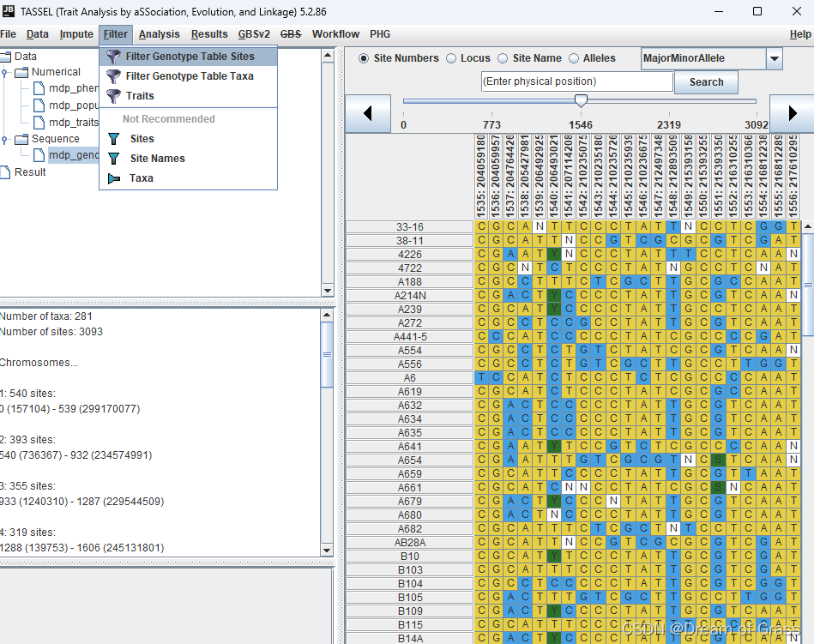The image size is (814, 644).
Task: Click the mdp_geno document icon
Action: pyautogui.click(x=39, y=155)
